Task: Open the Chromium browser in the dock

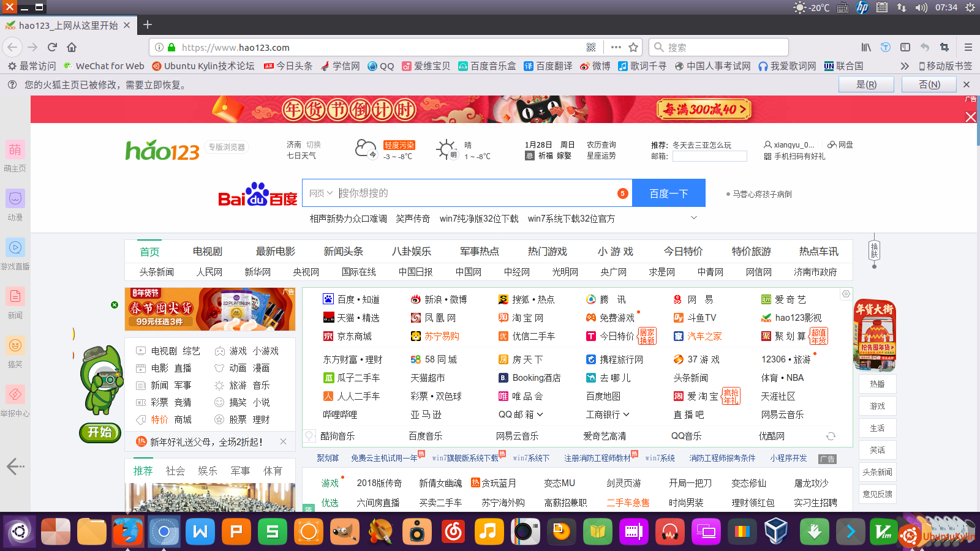Action: point(164,531)
